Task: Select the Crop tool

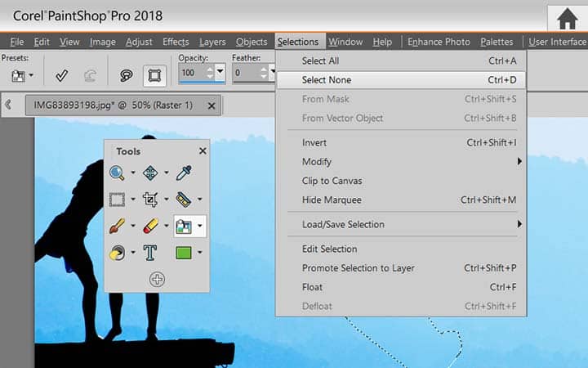Action: pos(150,200)
